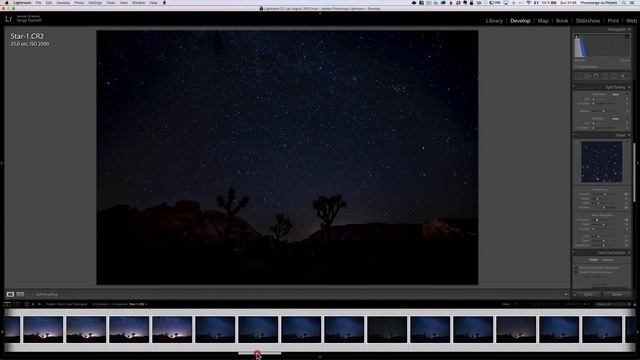Open Spotlight search in menu bar
The image size is (640, 360).
point(624,2)
